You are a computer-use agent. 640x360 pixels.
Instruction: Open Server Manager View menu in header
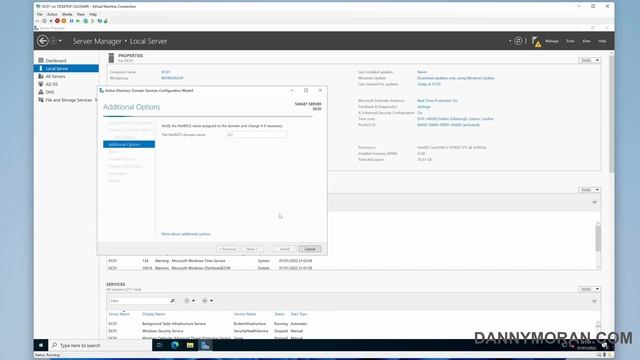(x=586, y=41)
